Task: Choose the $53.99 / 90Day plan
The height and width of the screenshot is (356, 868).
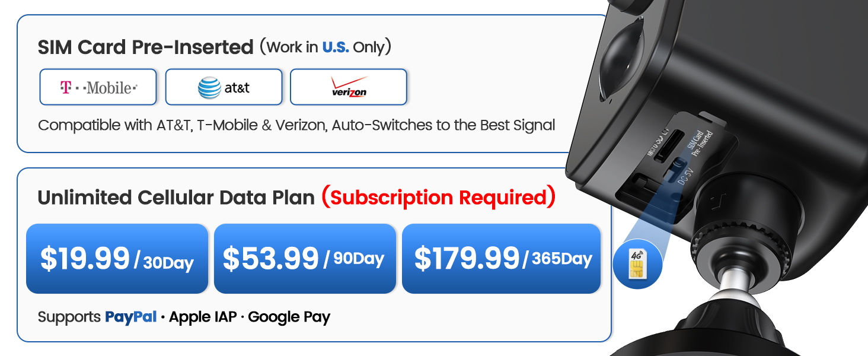Action: tap(304, 259)
